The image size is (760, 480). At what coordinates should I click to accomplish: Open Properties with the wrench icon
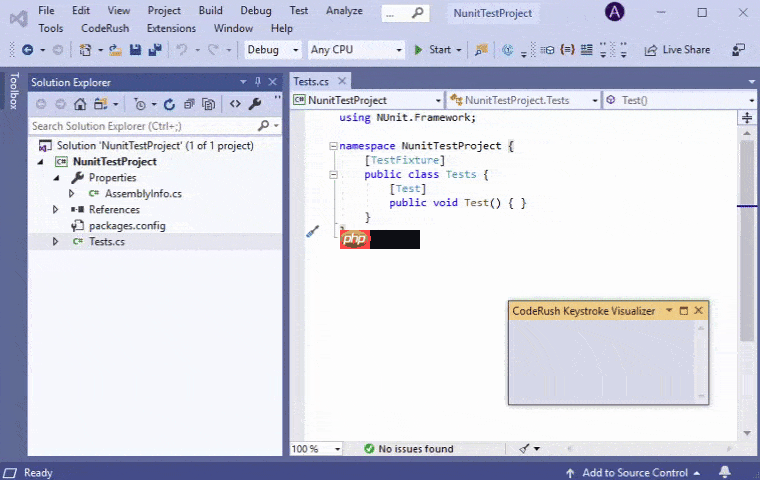click(255, 104)
